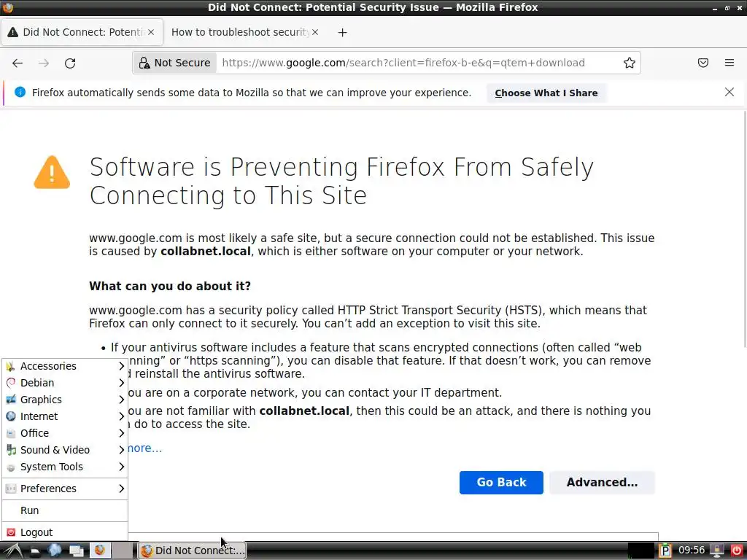Reload the current page
The width and height of the screenshot is (747, 560).
70,63
